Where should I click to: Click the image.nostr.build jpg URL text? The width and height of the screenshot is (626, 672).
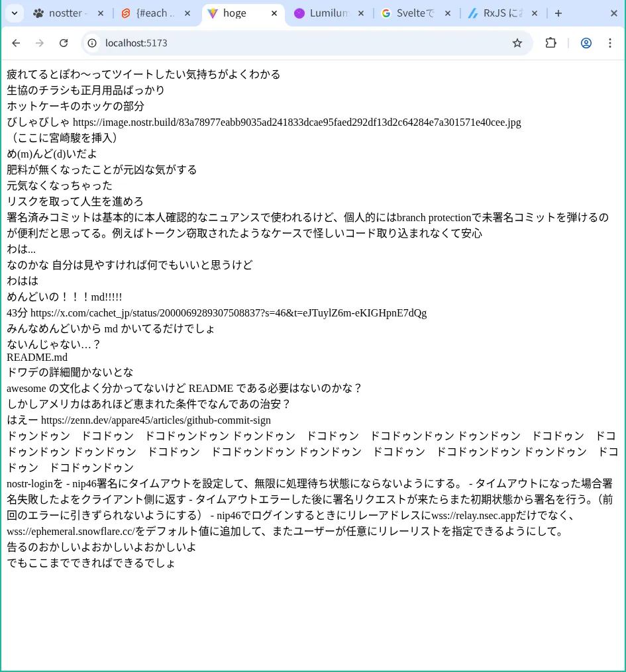click(297, 122)
